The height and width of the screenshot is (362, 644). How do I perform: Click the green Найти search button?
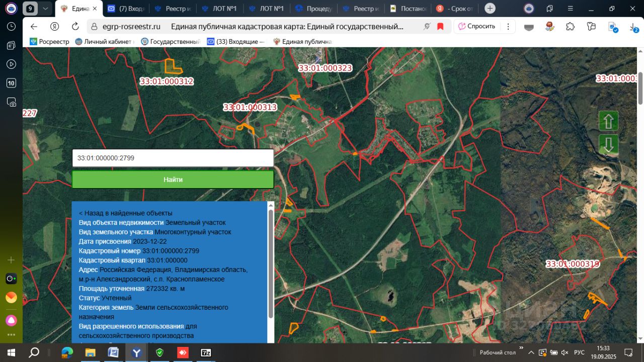point(173,179)
